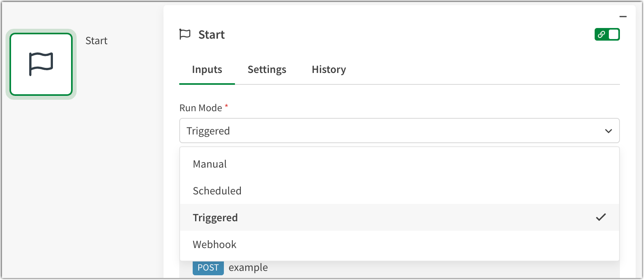Open the Run Mode dropdown
The width and height of the screenshot is (644, 280).
399,131
